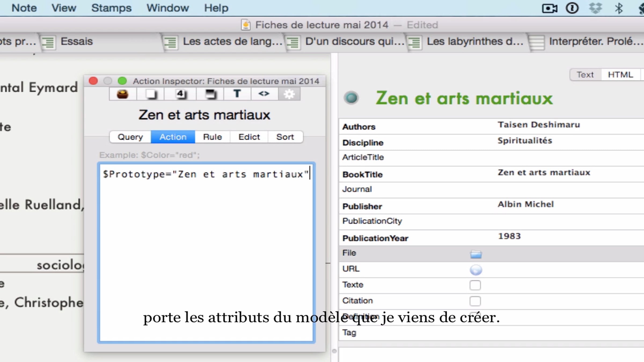The width and height of the screenshot is (644, 362).
Task: Click the Zen et arts martiaux inspector heading
Action: pos(204,115)
